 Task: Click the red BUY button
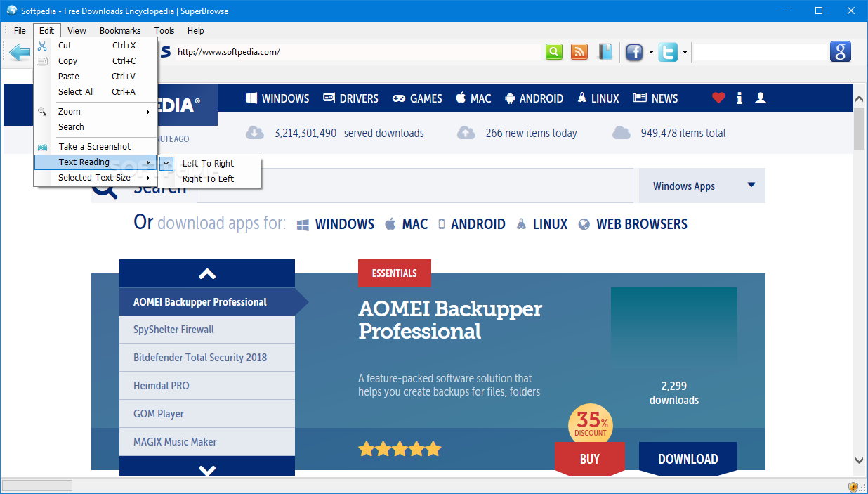pyautogui.click(x=589, y=459)
